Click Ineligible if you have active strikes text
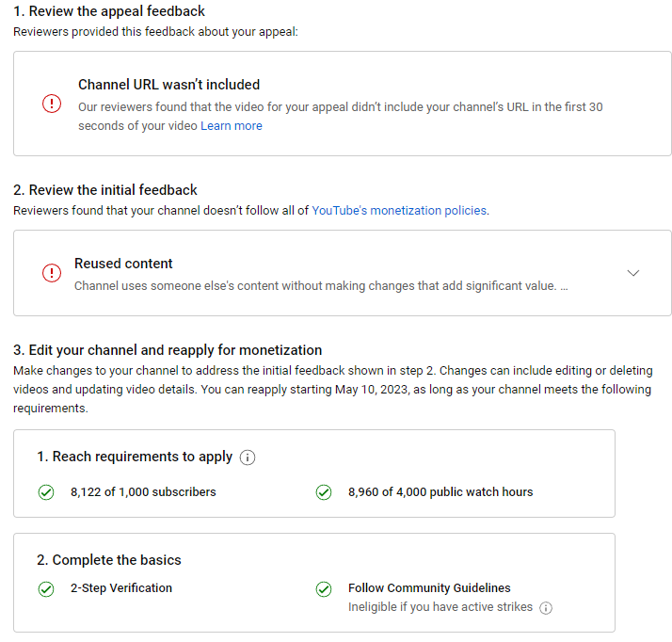Screen dimensions: 672x642 (x=440, y=607)
